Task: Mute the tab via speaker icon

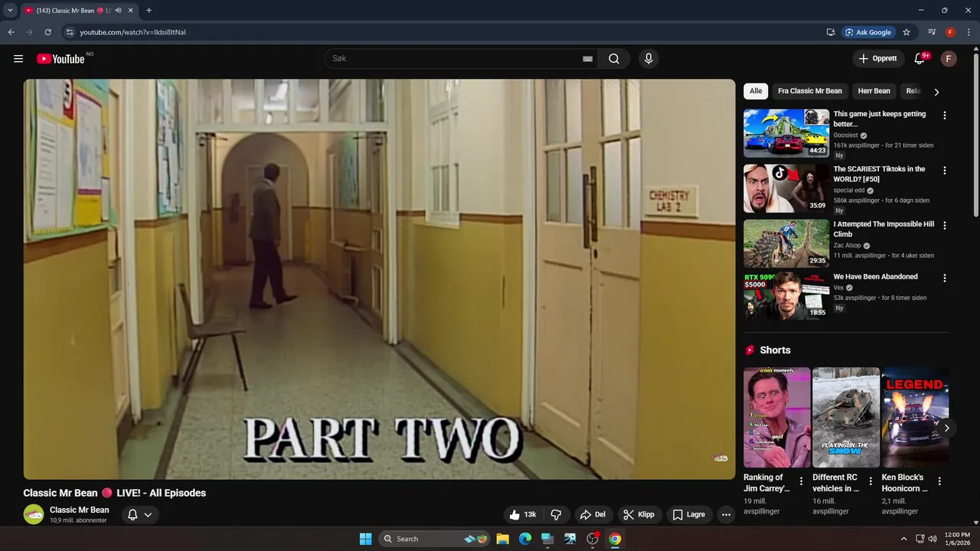Action: pos(118,11)
